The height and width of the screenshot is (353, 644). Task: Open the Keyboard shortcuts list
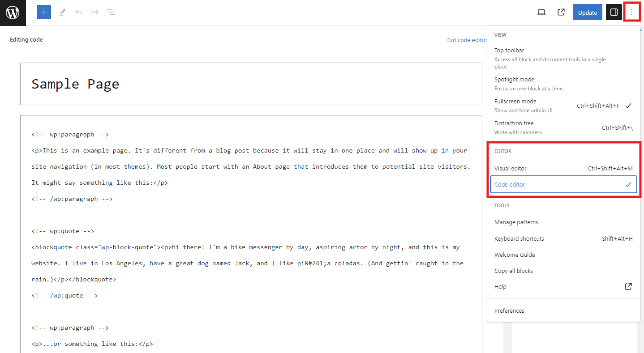click(519, 238)
